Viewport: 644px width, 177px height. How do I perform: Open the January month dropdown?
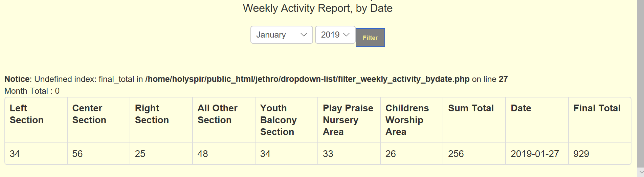tap(282, 35)
